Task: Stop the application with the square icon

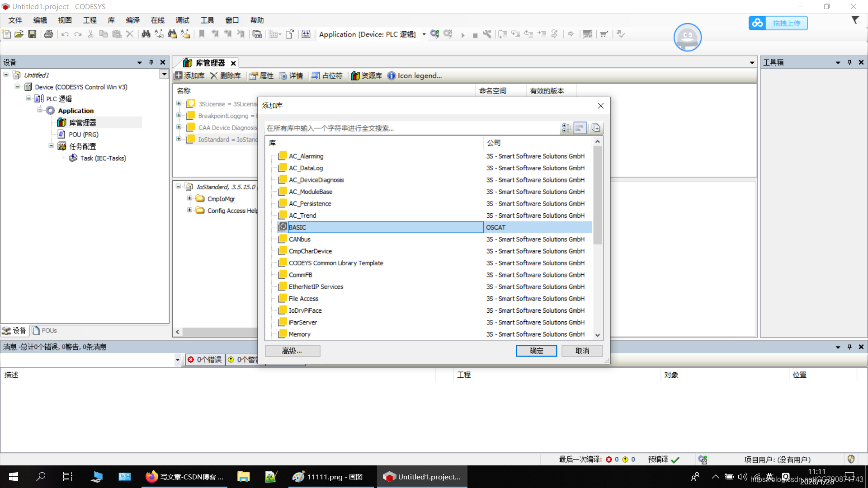Action: pyautogui.click(x=475, y=35)
